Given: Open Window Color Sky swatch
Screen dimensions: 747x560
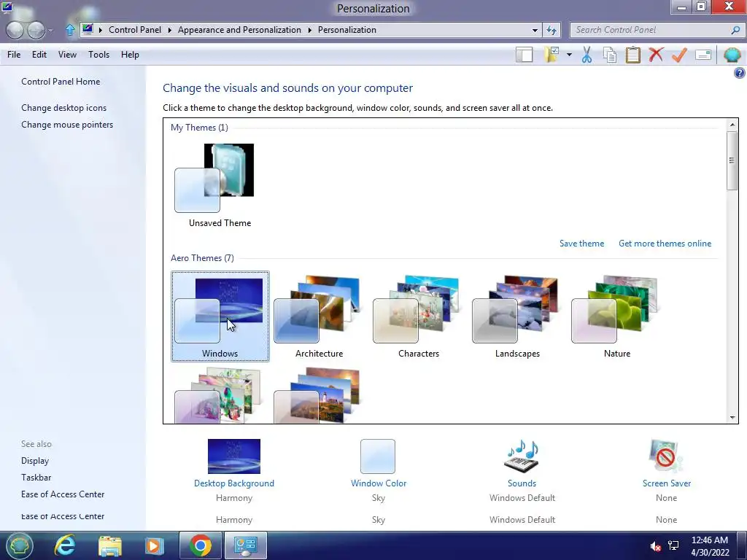Looking at the screenshot, I should tap(378, 456).
